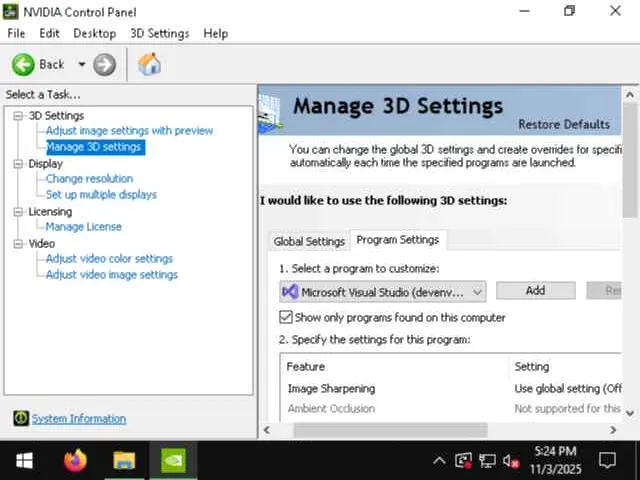The width and height of the screenshot is (640, 480).
Task: Click the NVIDIA Control Panel title bar logo
Action: pyautogui.click(x=10, y=11)
